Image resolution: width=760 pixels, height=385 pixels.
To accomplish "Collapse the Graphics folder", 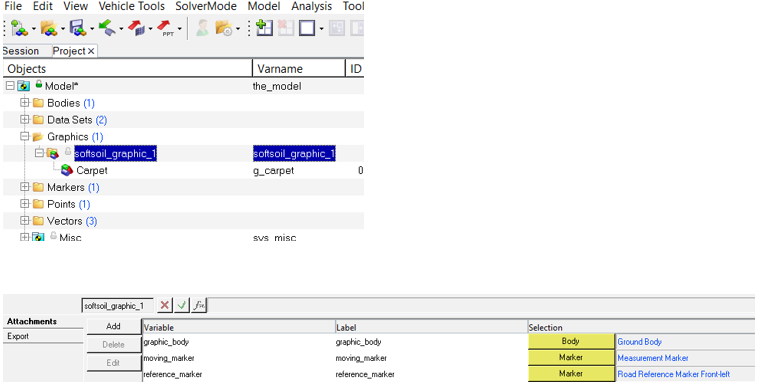I will [24, 137].
